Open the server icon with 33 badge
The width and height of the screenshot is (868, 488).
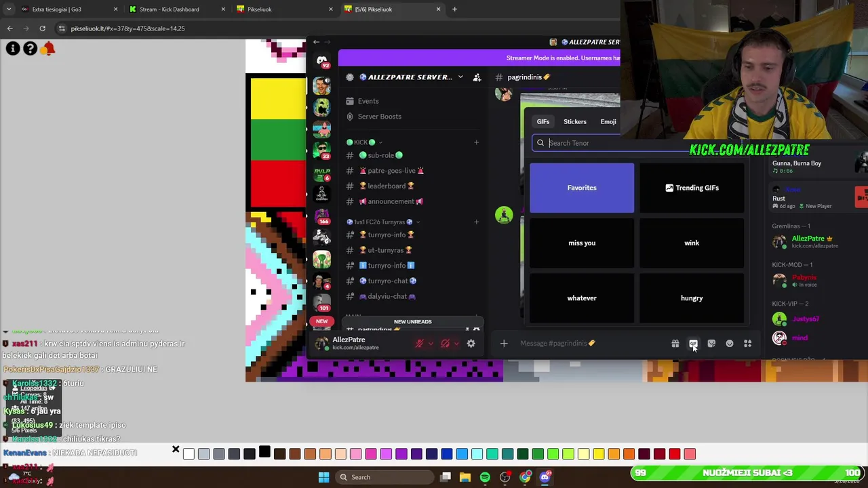click(x=322, y=150)
